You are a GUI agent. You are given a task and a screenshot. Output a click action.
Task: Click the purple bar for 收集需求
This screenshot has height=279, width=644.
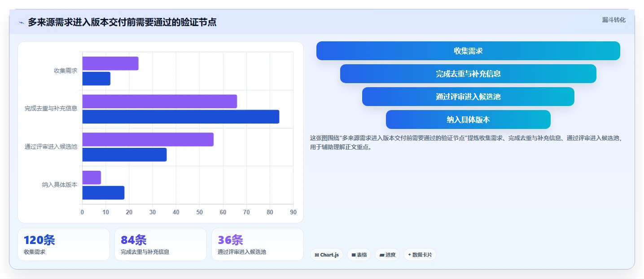tap(110, 63)
